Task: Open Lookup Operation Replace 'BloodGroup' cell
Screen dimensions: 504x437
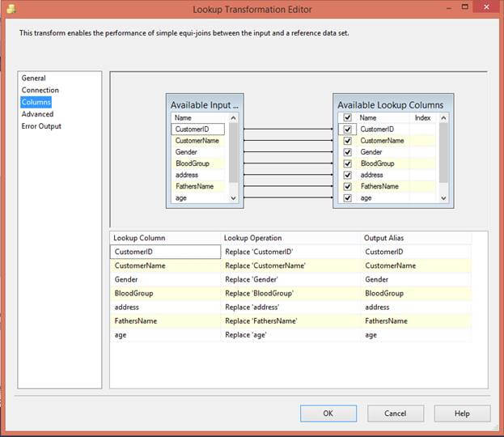Action: [291, 293]
